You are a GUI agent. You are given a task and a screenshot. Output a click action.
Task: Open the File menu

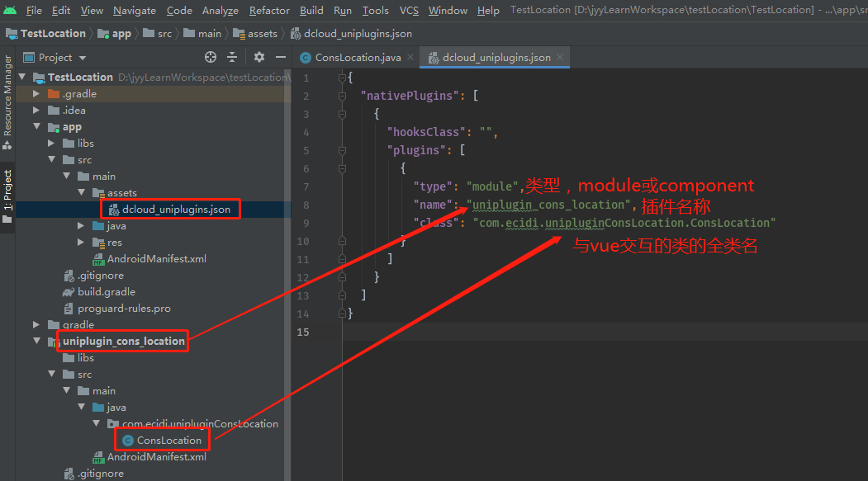pyautogui.click(x=34, y=11)
